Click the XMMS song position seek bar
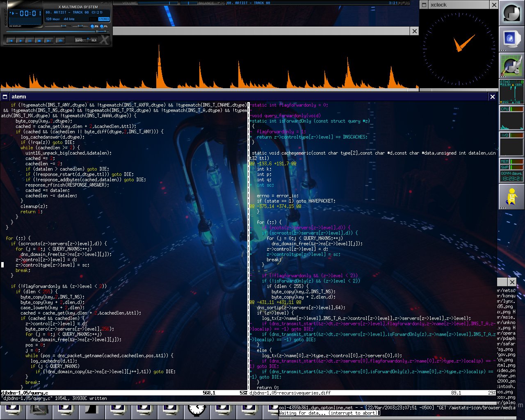Viewport: 525px width, 420px height. coord(57,32)
